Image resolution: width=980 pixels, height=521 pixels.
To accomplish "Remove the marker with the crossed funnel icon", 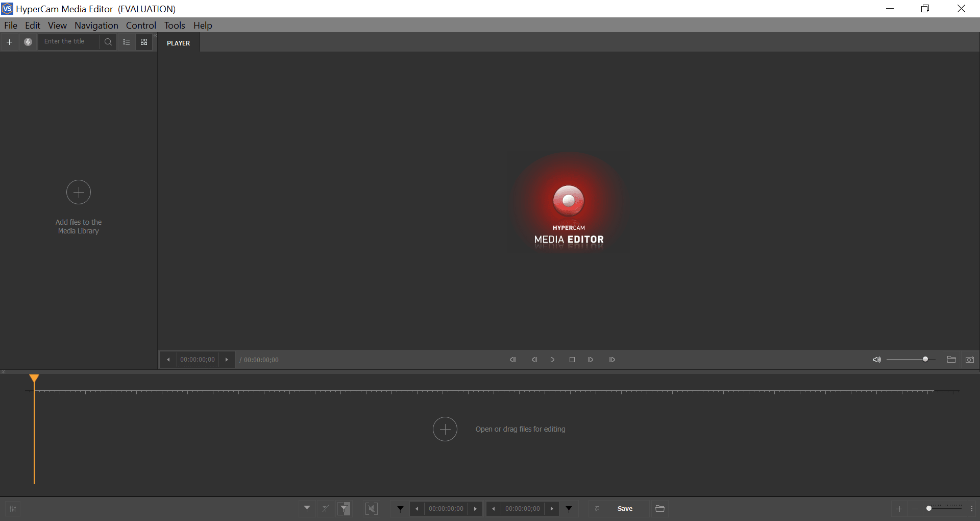I will (326, 509).
